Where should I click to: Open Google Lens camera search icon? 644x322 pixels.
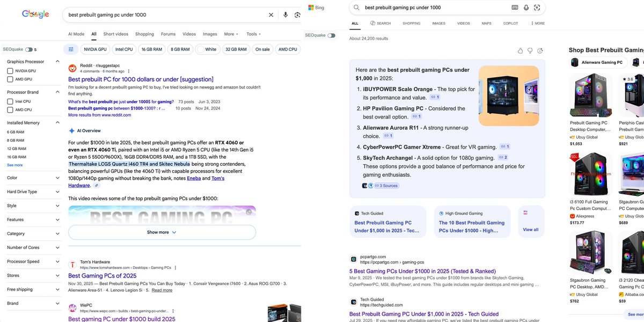(x=297, y=15)
